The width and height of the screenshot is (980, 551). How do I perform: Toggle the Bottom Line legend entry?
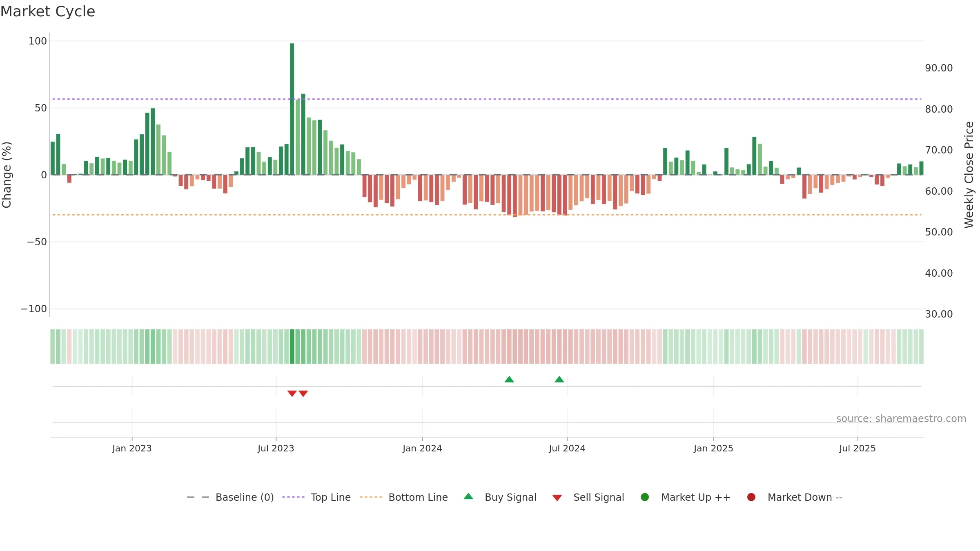pyautogui.click(x=404, y=497)
